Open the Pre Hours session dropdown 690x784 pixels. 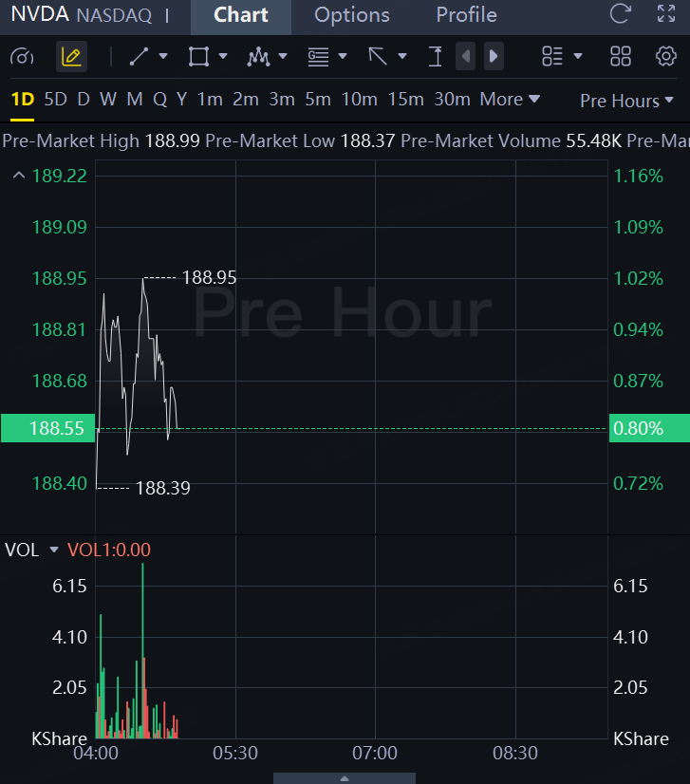coord(627,101)
